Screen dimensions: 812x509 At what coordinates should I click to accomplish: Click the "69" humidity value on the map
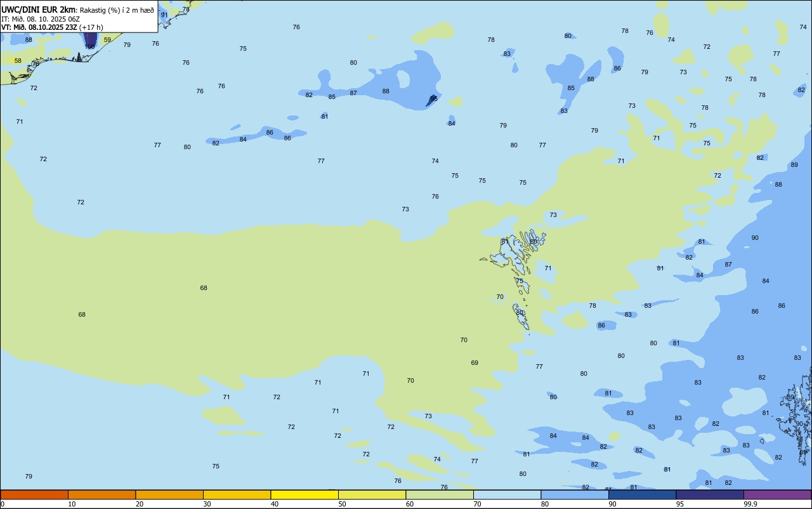coord(475,363)
